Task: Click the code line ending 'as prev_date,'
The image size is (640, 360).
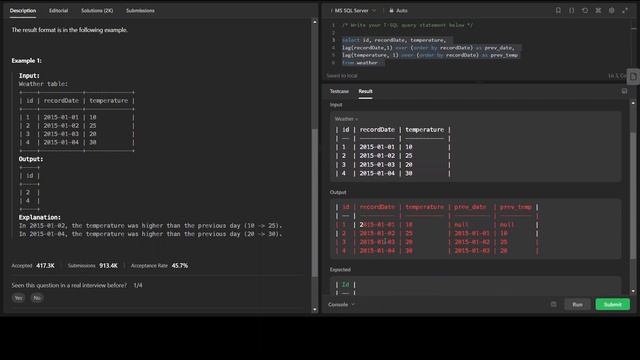Action: point(428,47)
